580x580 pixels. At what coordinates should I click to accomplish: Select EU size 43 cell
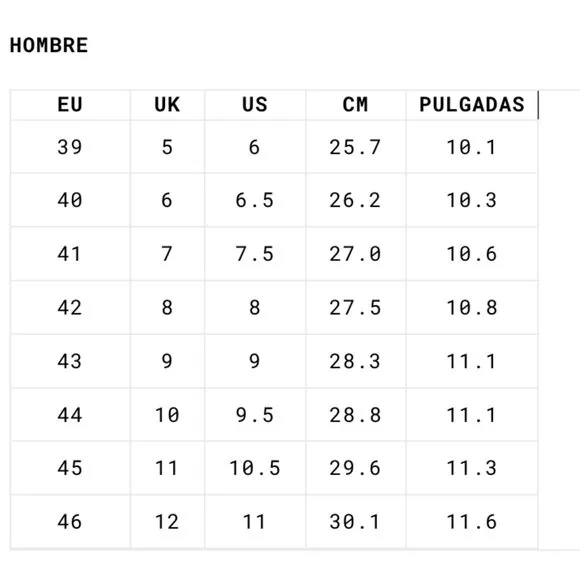click(70, 361)
